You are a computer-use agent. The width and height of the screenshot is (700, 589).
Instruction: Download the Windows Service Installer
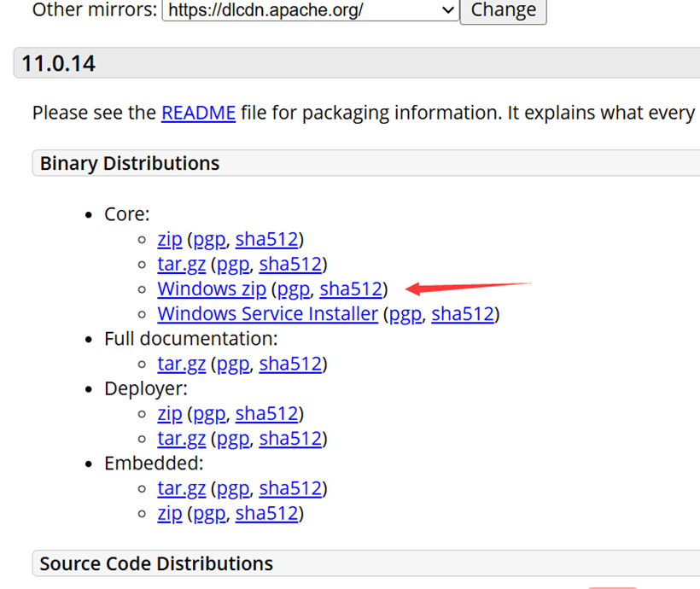267,314
